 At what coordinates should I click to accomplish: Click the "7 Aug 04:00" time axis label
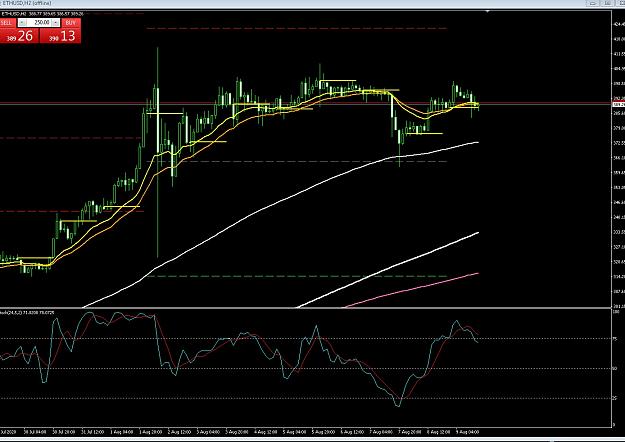pos(381,432)
